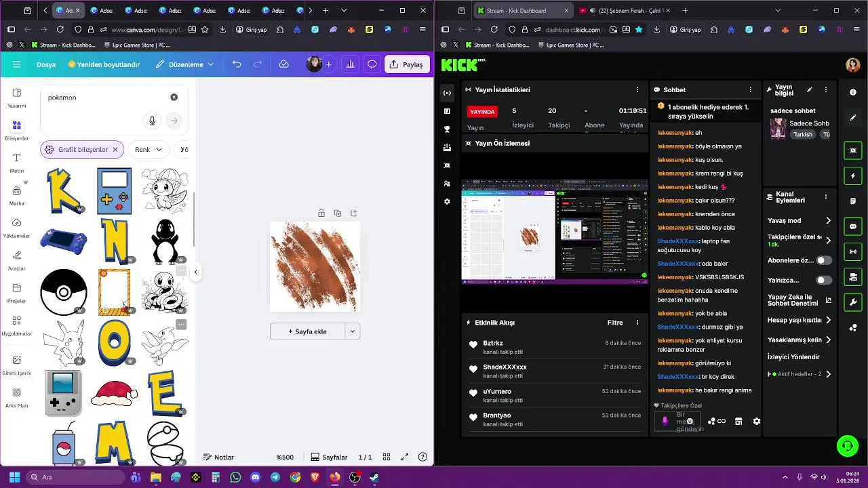The height and width of the screenshot is (488, 868).
Task: Remove the Grafik bileşenler filter chip
Action: [x=115, y=150]
